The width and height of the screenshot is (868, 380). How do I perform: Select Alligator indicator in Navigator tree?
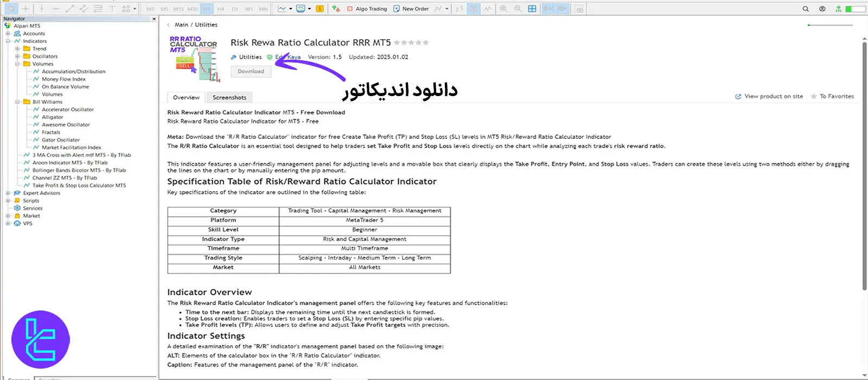click(x=52, y=117)
